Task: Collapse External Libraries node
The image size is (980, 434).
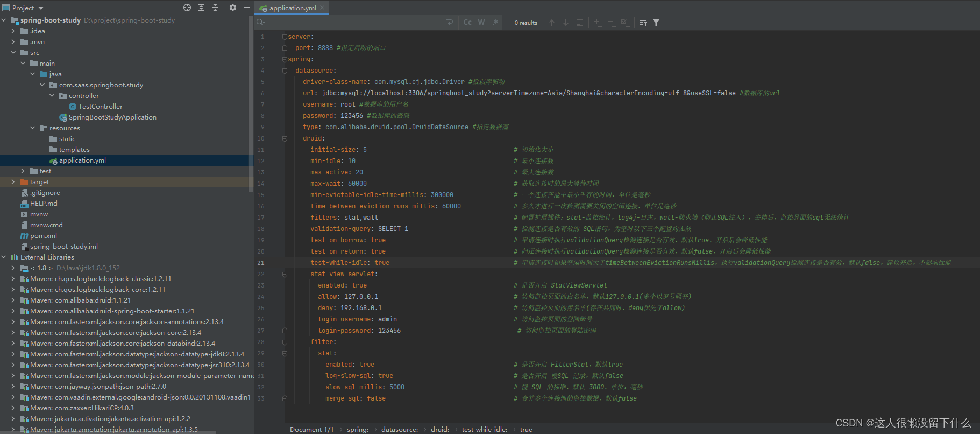Action: click(4, 257)
